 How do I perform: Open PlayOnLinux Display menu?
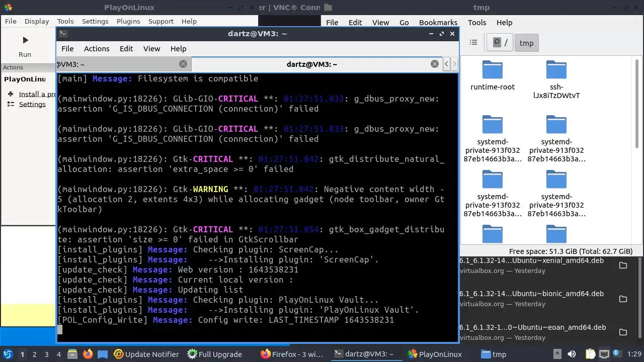(x=37, y=21)
